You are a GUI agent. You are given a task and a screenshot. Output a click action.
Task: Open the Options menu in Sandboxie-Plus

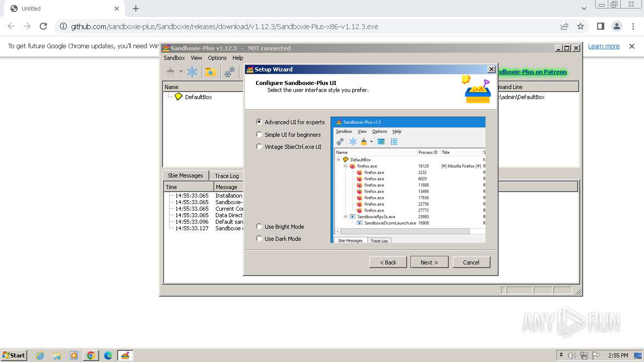pyautogui.click(x=217, y=58)
